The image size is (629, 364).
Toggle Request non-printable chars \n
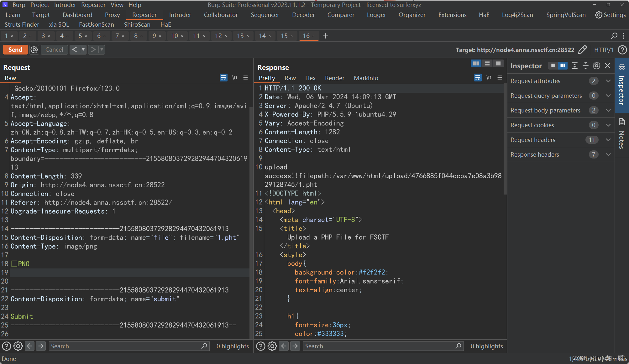click(234, 77)
